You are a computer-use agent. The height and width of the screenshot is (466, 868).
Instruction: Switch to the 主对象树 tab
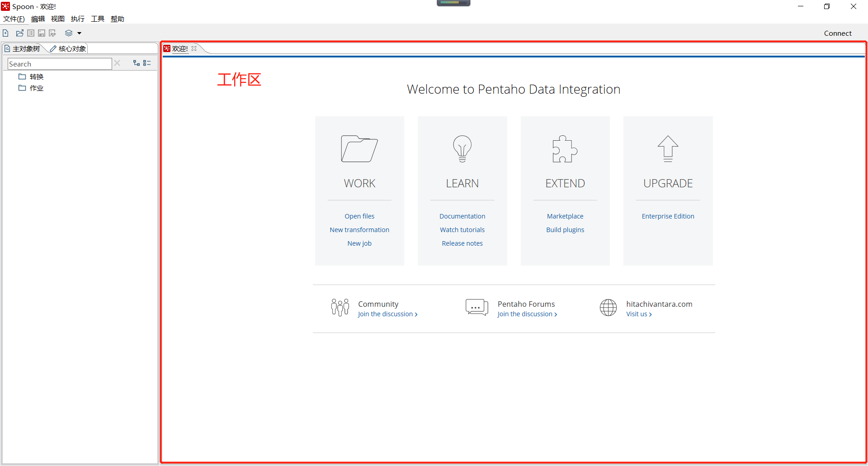pos(22,48)
